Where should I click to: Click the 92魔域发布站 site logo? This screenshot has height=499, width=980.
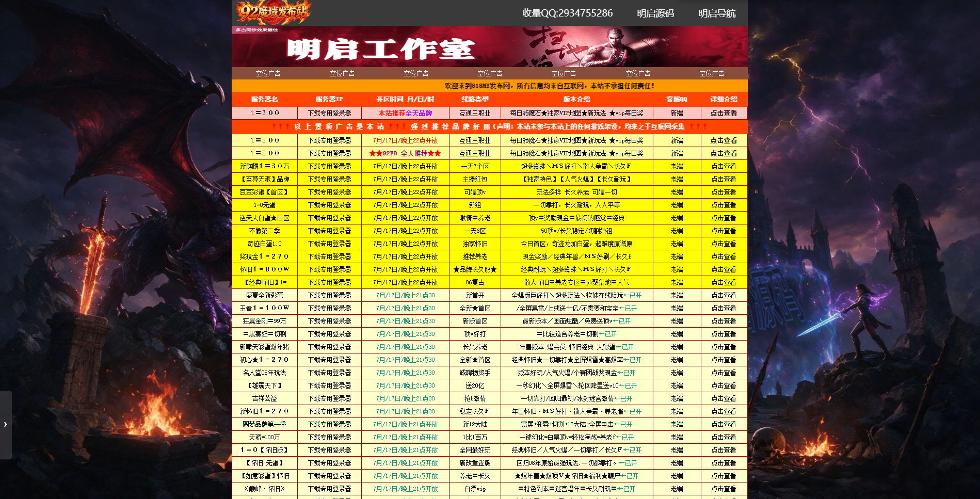(x=274, y=12)
